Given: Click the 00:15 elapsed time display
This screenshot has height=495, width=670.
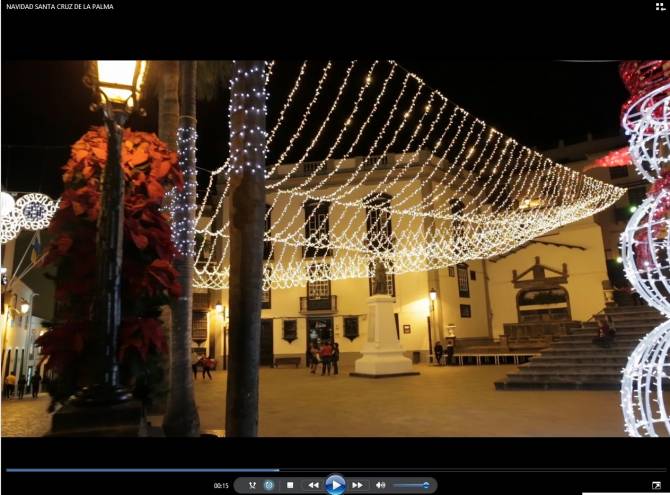Looking at the screenshot, I should 221,486.
